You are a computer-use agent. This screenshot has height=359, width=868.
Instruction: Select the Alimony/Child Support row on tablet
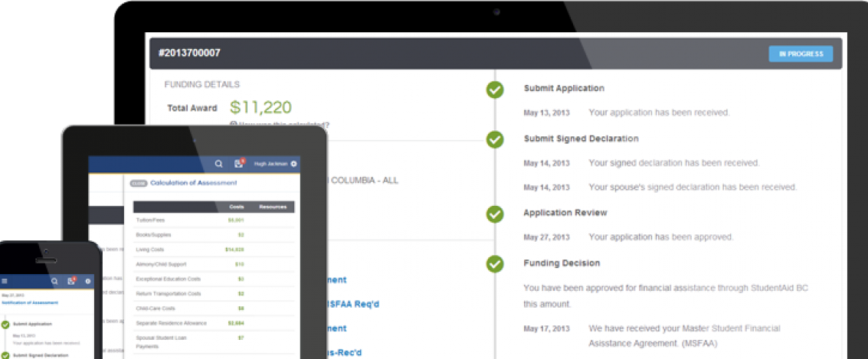215,264
